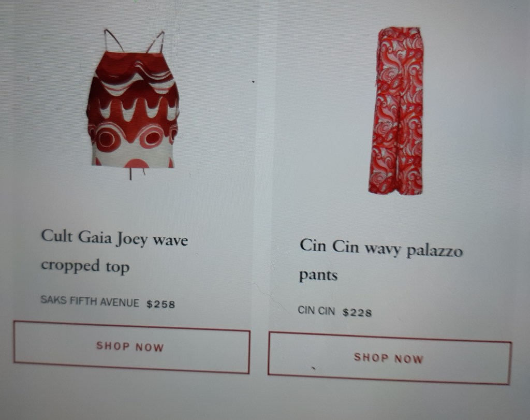This screenshot has width=530, height=420.
Task: Click the waistband of the palazzo pants
Action: click(x=401, y=33)
